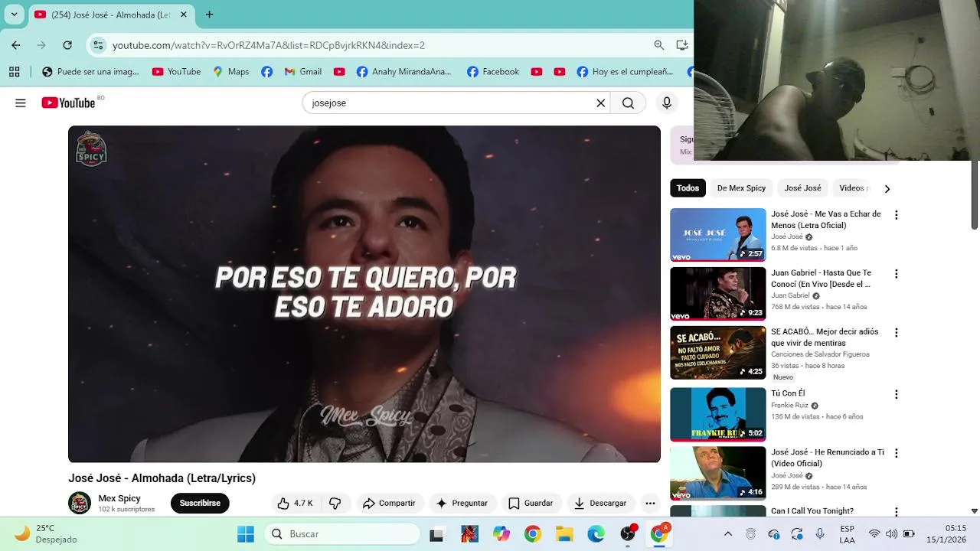Image resolution: width=980 pixels, height=551 pixels.
Task: Open options for Tú Con Él video
Action: [x=896, y=394]
